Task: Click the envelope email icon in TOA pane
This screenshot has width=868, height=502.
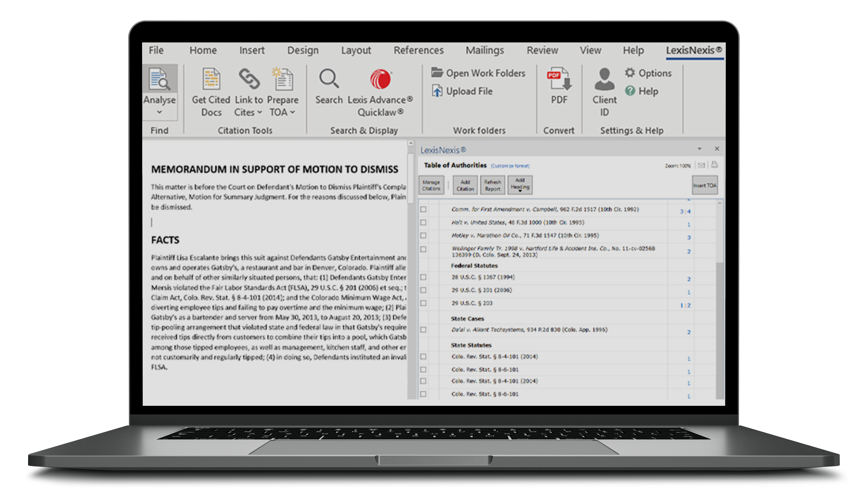Action: [701, 165]
